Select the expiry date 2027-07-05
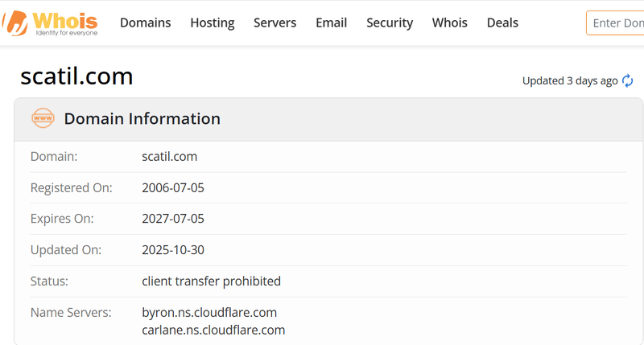The height and width of the screenshot is (345, 644). pyautogui.click(x=173, y=219)
